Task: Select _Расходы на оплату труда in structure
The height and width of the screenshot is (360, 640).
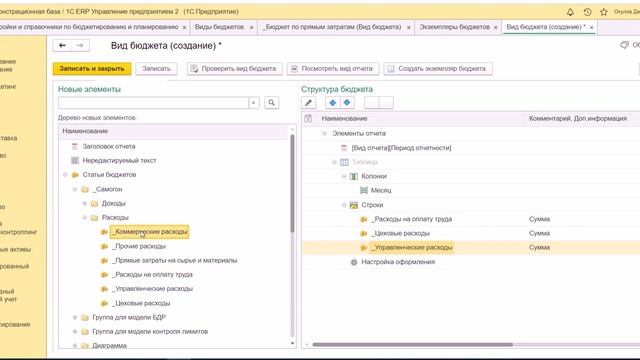Action: [411, 219]
